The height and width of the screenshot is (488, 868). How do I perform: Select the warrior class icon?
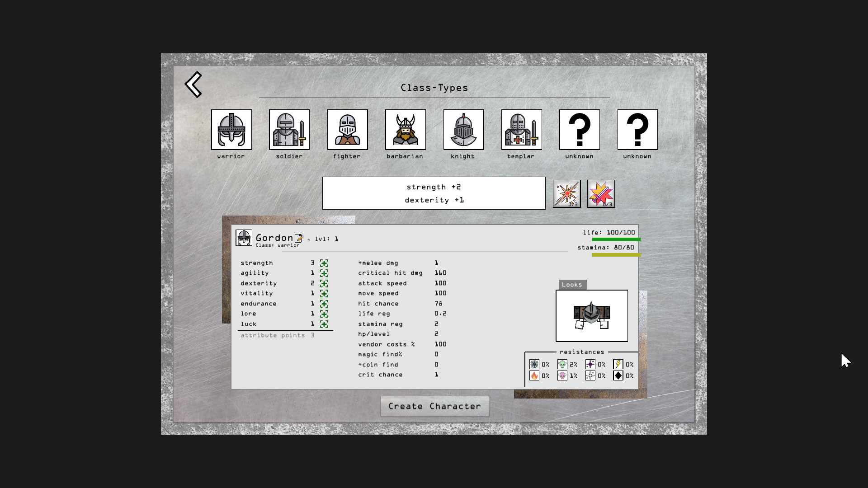(x=231, y=130)
